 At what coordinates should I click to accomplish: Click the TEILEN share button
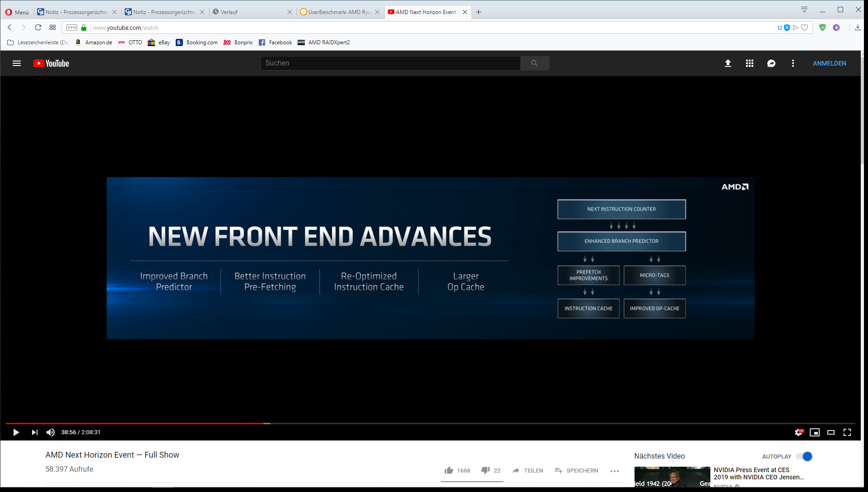(x=528, y=470)
